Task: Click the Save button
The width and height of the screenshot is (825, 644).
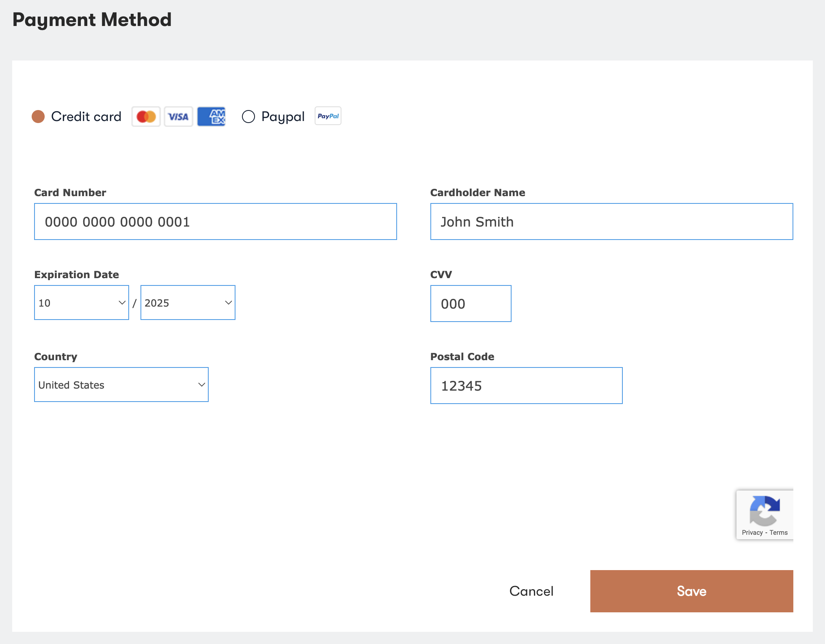Action: [692, 591]
